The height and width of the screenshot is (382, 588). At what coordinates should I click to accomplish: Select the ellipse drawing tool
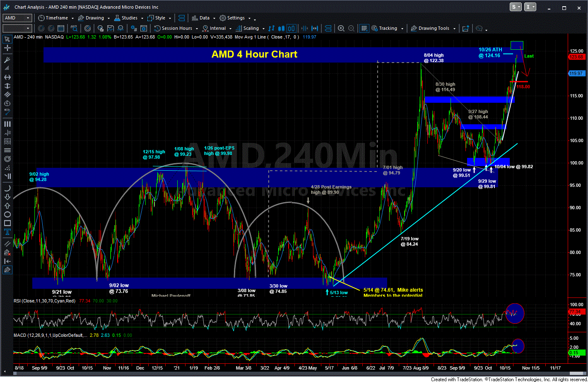[x=7, y=215]
